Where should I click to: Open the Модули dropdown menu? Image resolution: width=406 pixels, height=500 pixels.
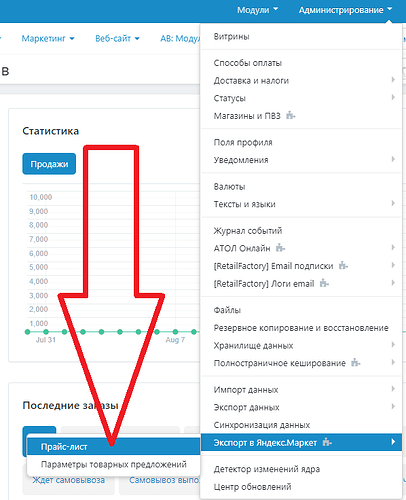coord(257,10)
